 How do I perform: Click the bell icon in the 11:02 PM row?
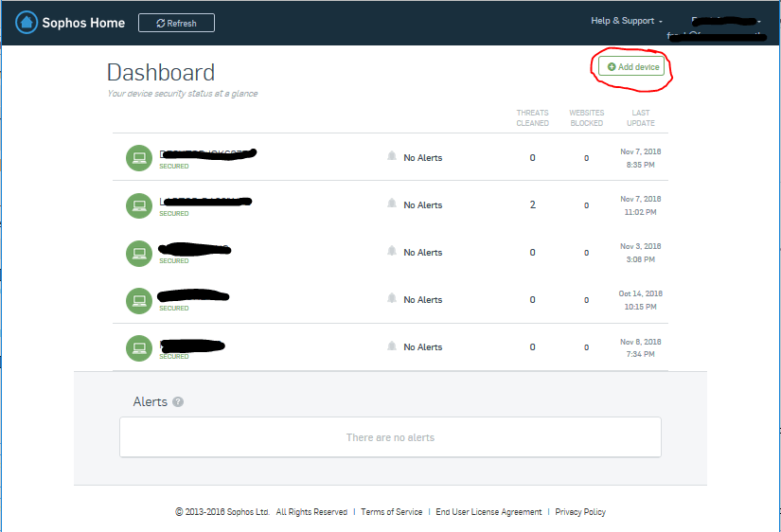click(x=392, y=204)
